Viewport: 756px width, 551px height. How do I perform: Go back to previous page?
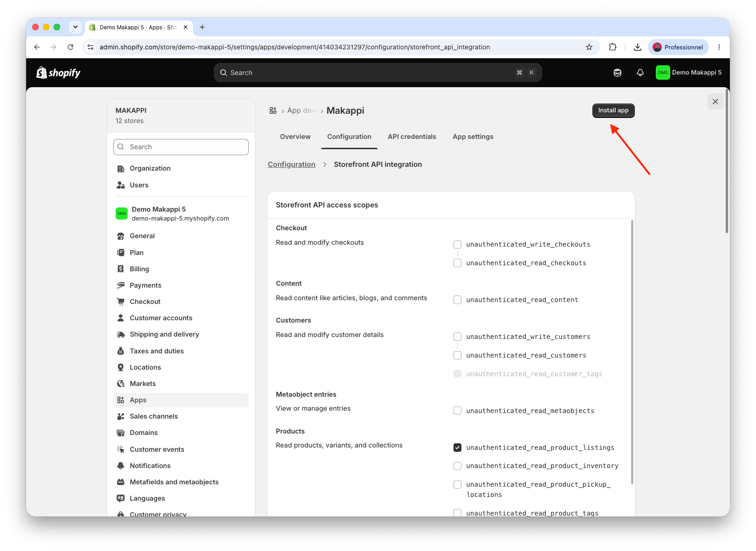tap(37, 47)
